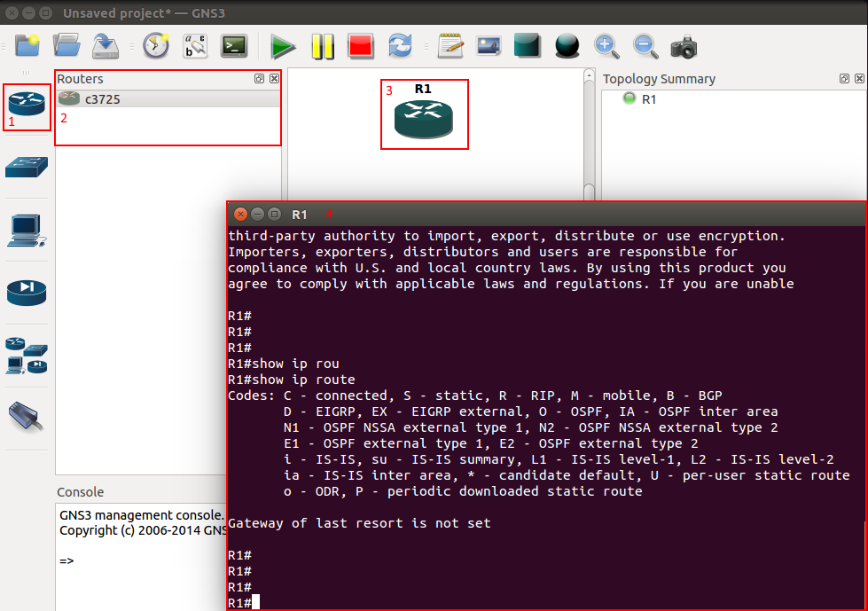Click the 'Console' panel title

coord(81,492)
